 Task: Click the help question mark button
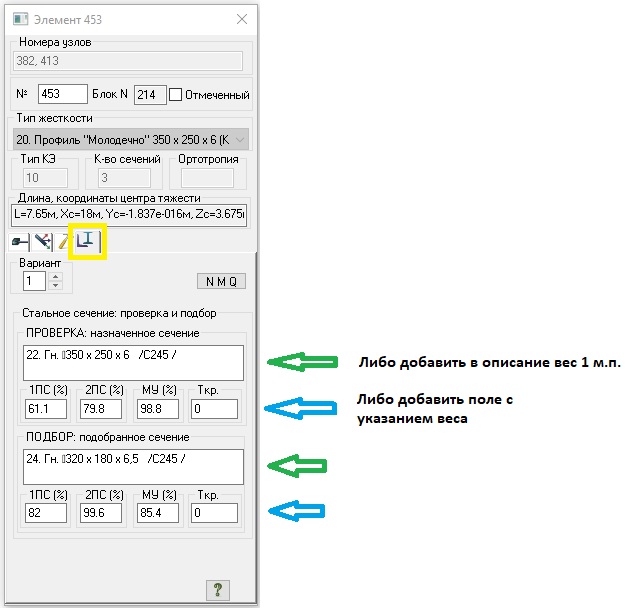click(216, 588)
